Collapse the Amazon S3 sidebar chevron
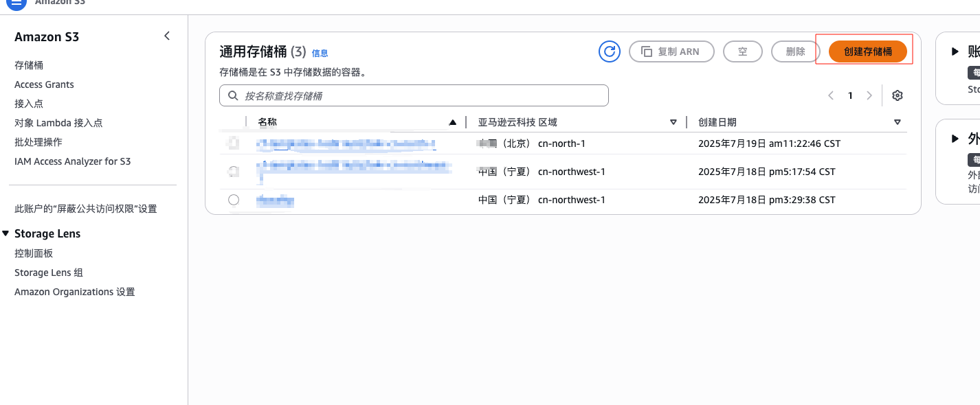The height and width of the screenshot is (405, 980). [167, 36]
